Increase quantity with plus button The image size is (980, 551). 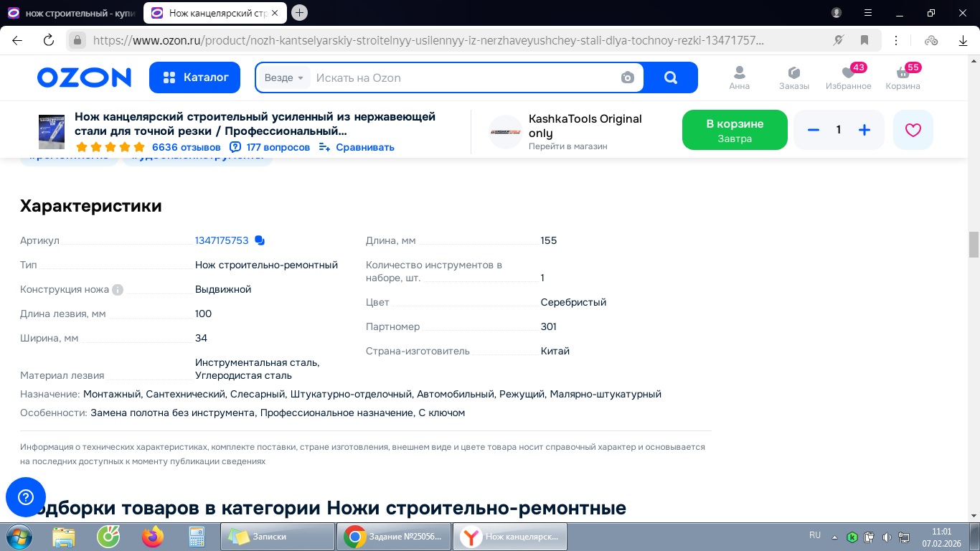864,130
